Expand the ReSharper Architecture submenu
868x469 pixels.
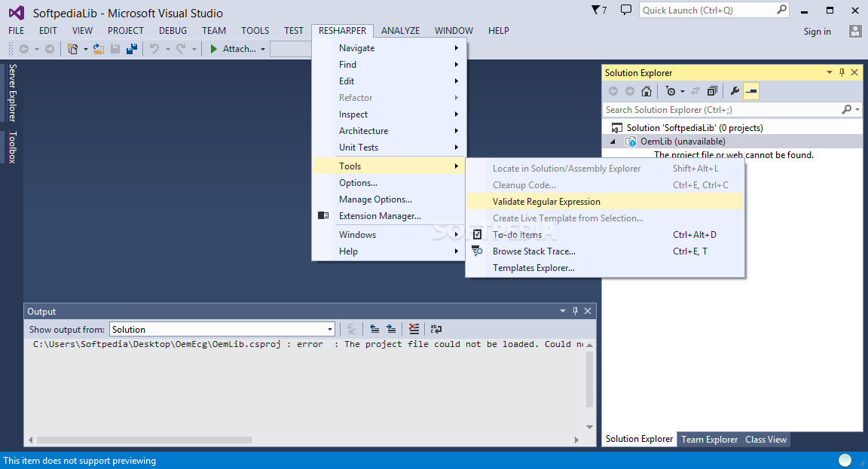click(389, 131)
